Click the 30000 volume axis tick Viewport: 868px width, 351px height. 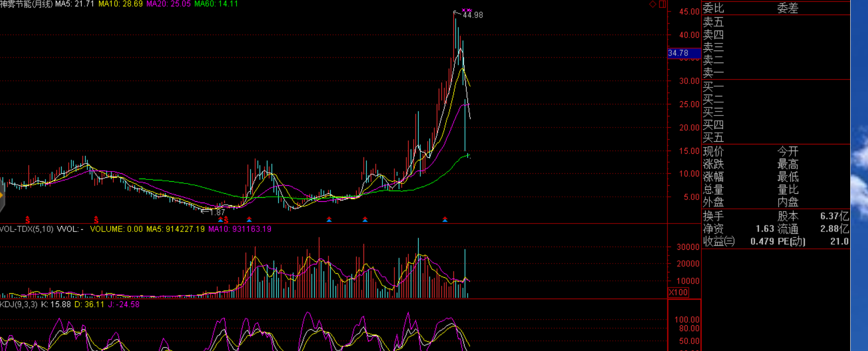[688, 247]
